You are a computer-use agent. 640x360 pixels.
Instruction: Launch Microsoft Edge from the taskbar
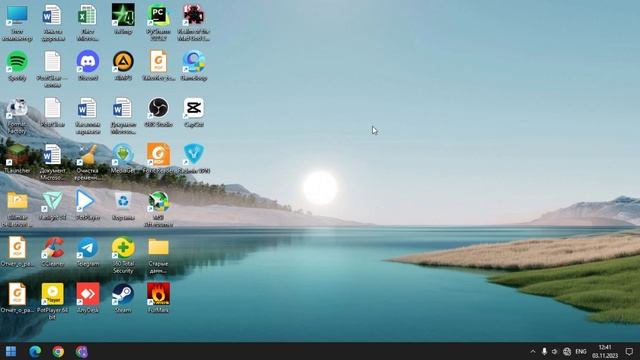35,351
